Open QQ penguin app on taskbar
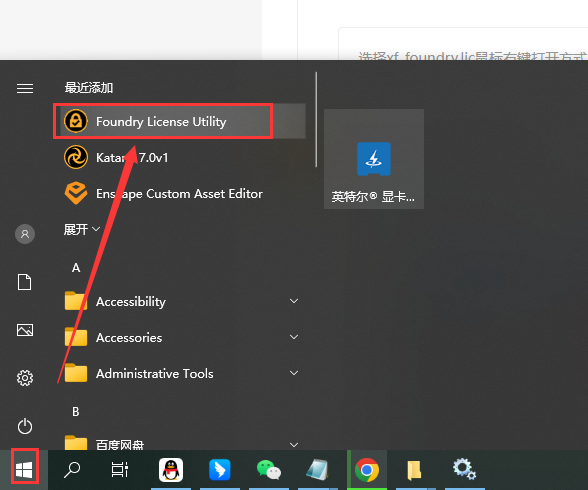The height and width of the screenshot is (490, 588). pos(171,470)
